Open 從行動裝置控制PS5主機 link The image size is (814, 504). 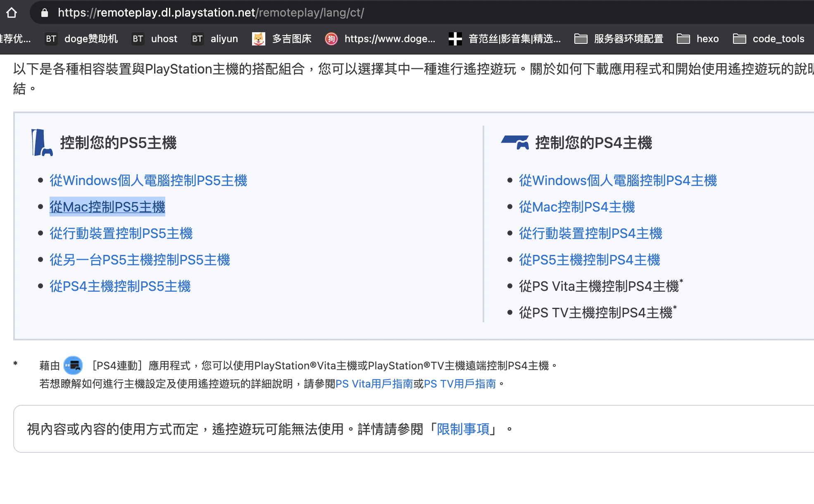point(121,233)
